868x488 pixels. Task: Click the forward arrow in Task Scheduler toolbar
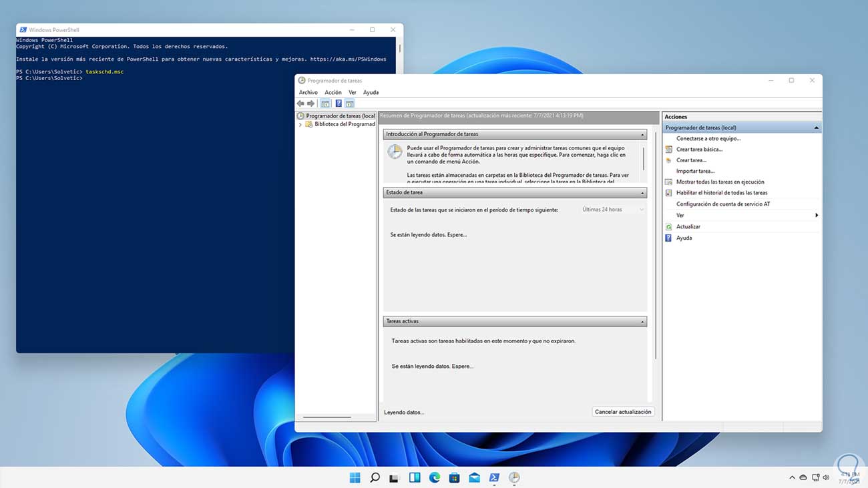[310, 103]
